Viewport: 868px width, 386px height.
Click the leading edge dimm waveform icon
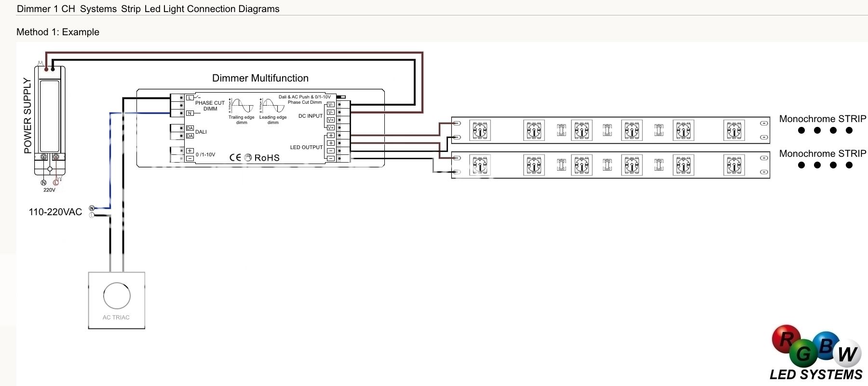point(273,106)
